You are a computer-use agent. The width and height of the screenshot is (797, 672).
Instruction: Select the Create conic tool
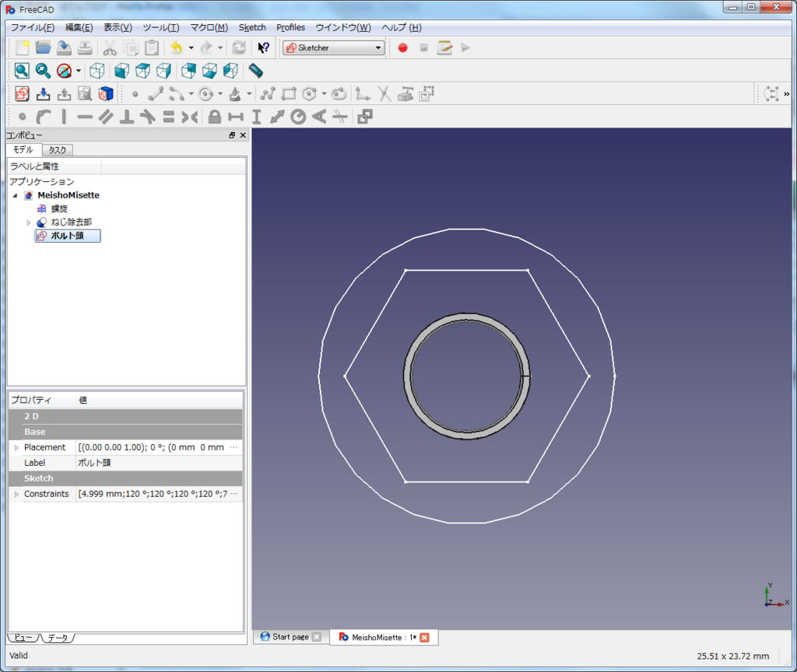[235, 94]
